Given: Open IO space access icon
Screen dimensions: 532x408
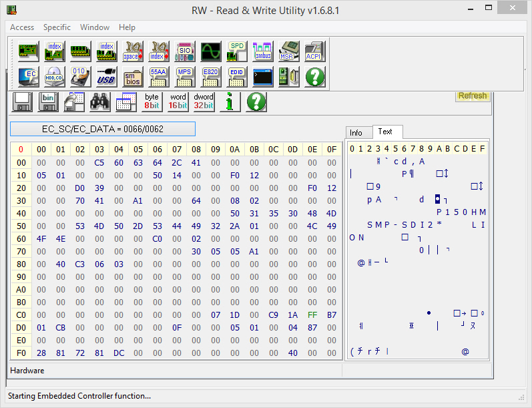Looking at the screenshot, I should click(133, 51).
